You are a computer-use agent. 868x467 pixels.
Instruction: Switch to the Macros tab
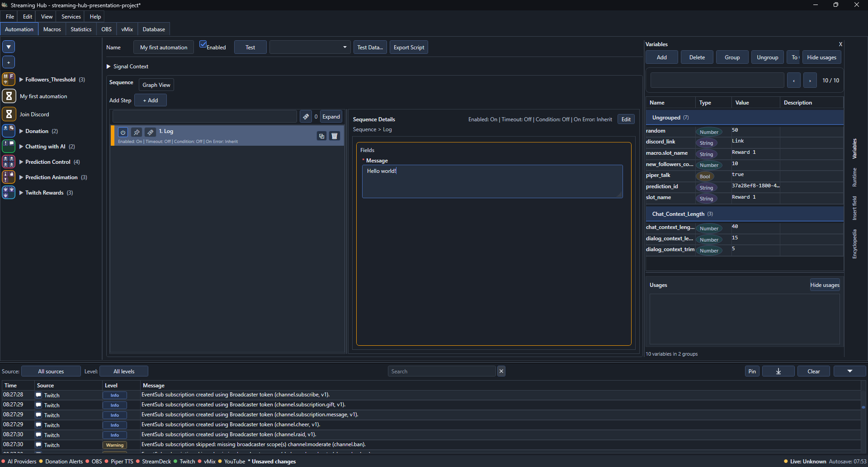coord(52,29)
